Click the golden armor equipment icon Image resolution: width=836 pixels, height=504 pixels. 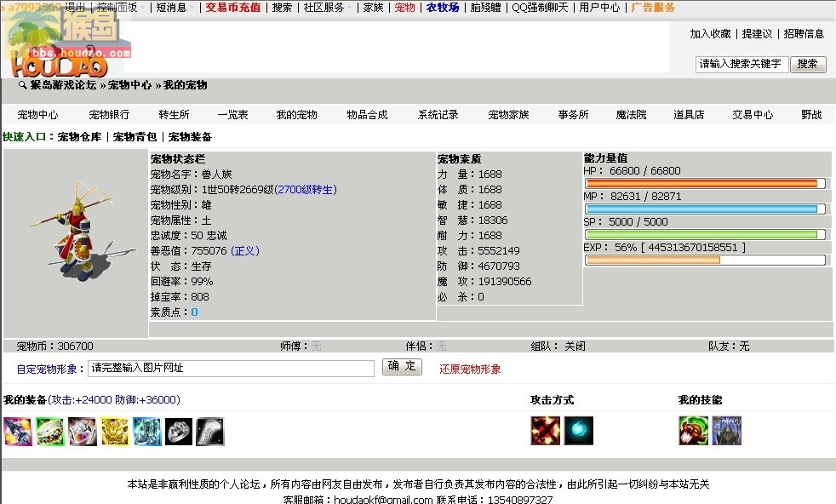(x=115, y=432)
